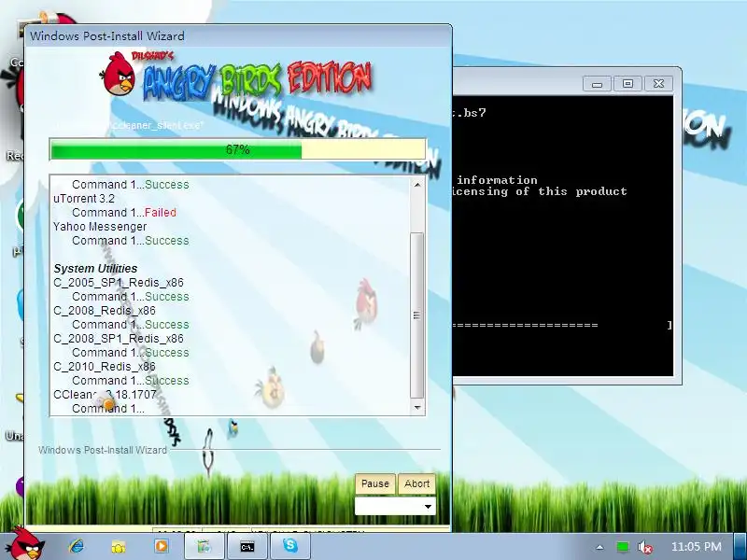
Task: Click the log list scroll-down arrow
Action: [417, 408]
